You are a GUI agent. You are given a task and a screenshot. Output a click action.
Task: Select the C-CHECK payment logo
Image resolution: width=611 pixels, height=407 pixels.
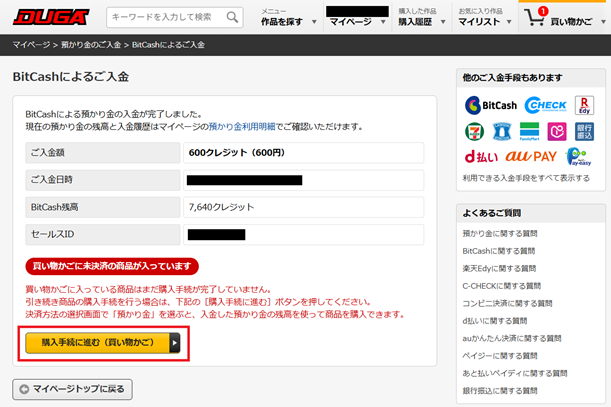click(x=546, y=105)
